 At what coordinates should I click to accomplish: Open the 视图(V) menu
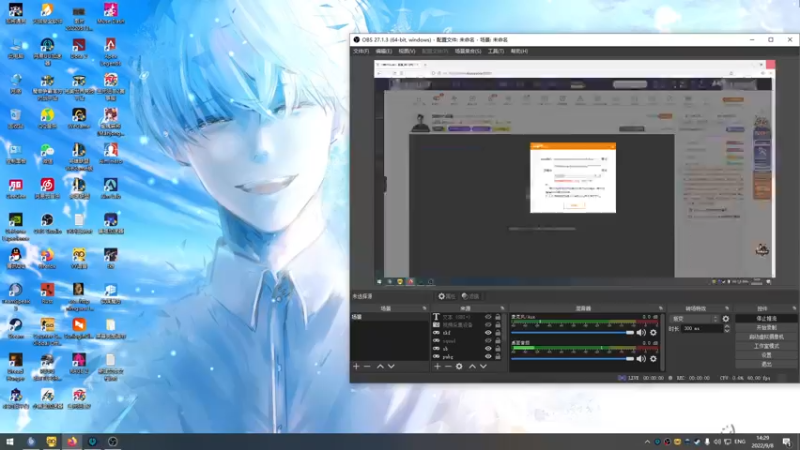[407, 51]
